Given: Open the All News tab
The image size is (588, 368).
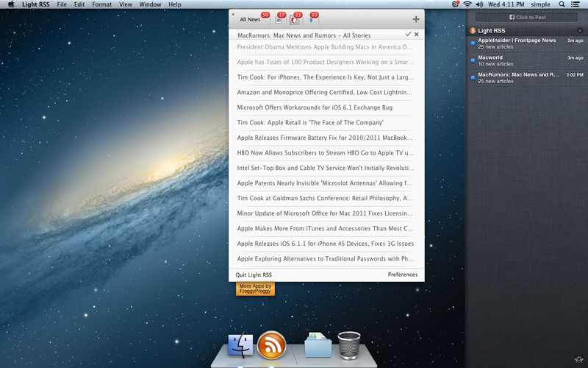Looking at the screenshot, I should [x=250, y=20].
